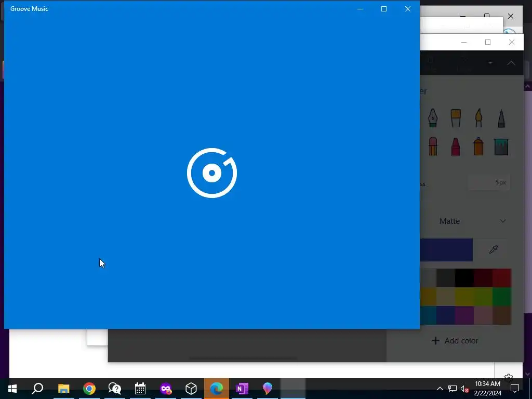Screen dimensions: 532x399
Task: Minimize the Paint 3D window
Action: click(x=464, y=42)
